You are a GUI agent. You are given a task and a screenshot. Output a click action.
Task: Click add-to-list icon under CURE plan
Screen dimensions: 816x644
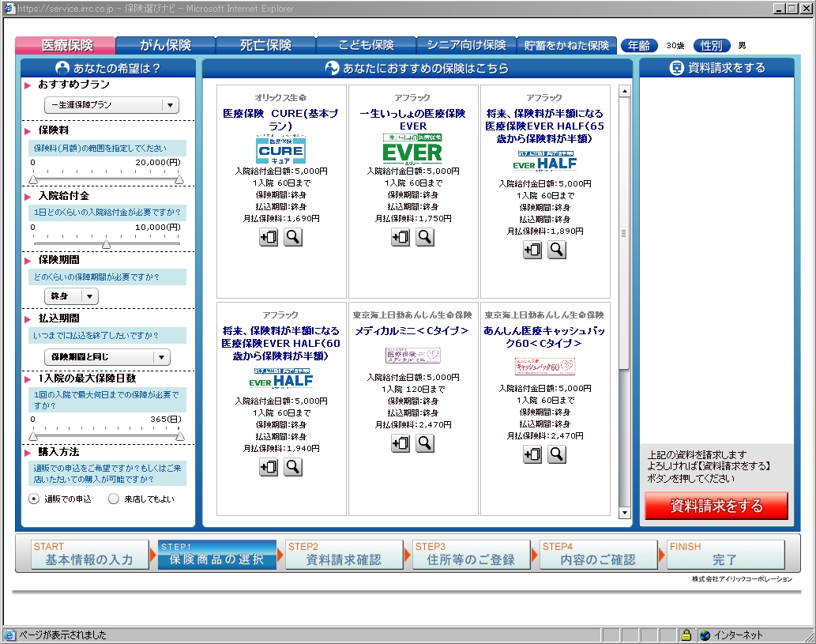[x=269, y=237]
